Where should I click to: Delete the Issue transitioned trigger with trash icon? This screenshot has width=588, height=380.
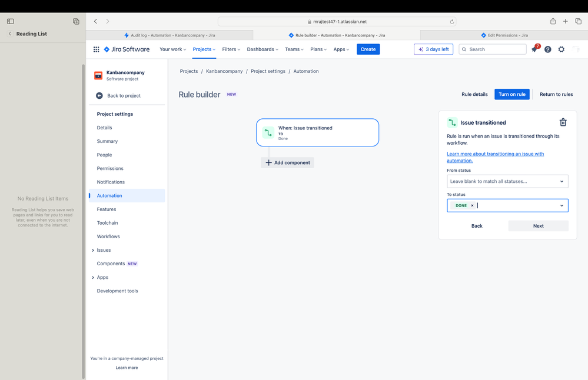coord(563,122)
